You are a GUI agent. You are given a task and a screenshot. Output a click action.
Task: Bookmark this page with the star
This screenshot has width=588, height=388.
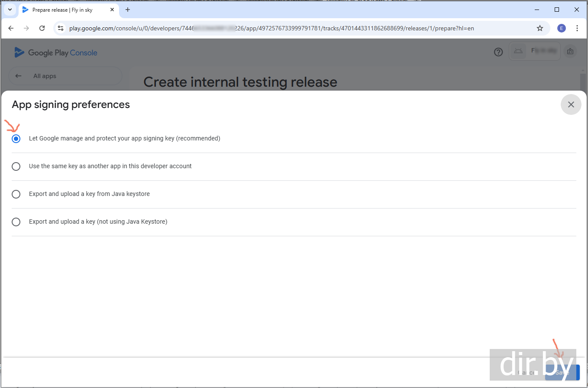click(x=540, y=28)
